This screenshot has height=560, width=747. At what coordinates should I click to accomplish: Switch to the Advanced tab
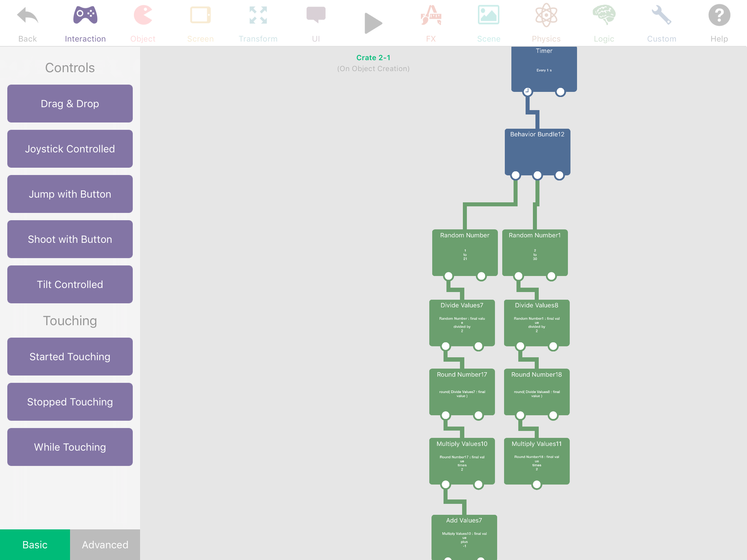tap(105, 544)
